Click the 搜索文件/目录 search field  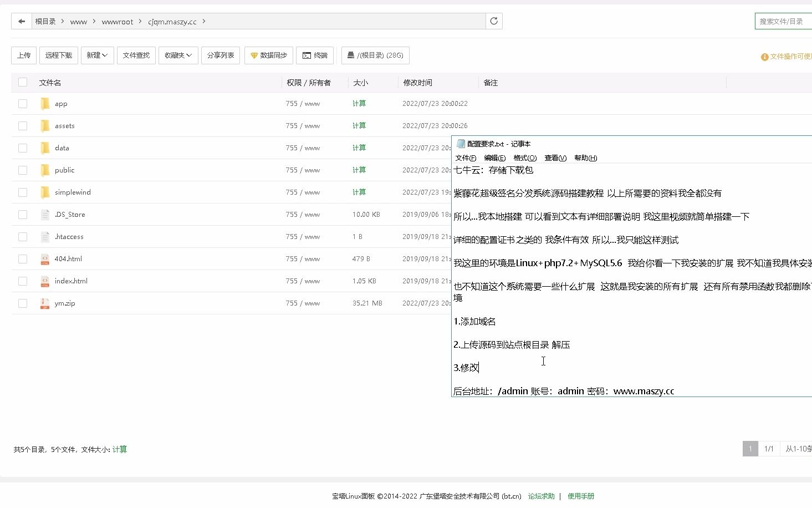783,22
